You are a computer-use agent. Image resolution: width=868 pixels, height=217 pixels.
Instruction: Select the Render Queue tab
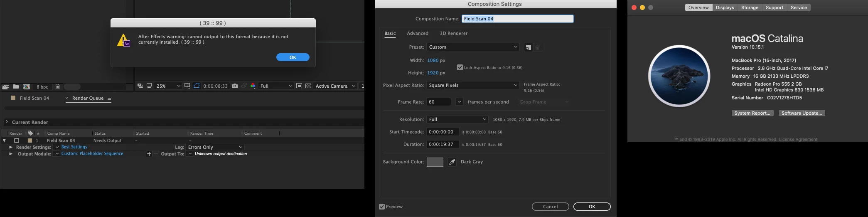click(88, 98)
